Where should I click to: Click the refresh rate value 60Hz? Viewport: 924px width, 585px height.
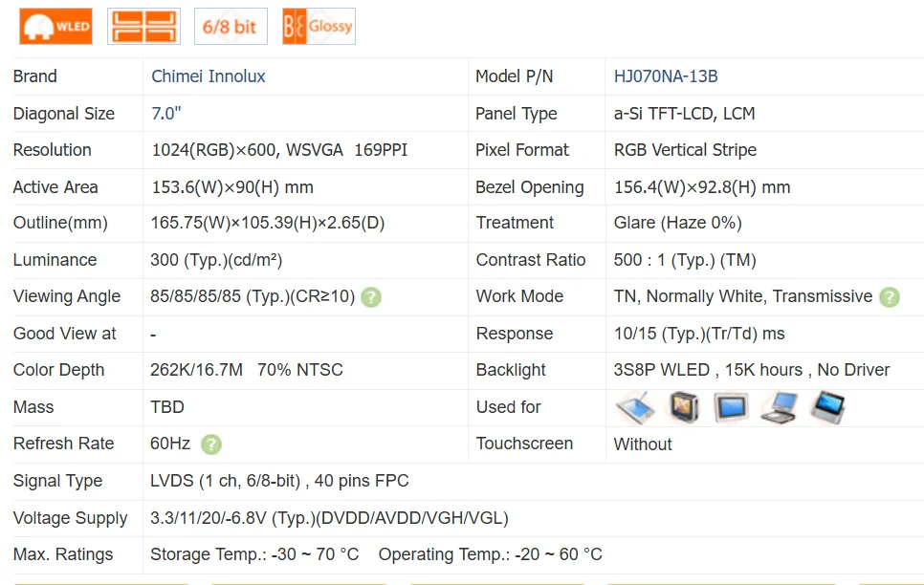170,444
